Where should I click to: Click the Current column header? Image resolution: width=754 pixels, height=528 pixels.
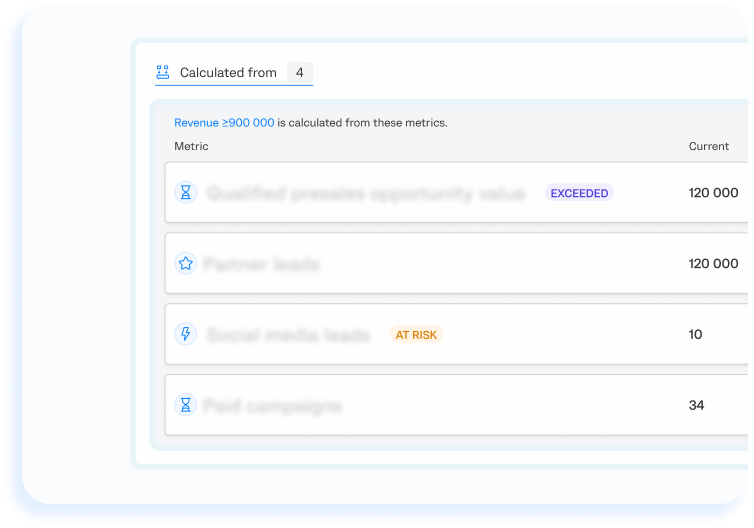pyautogui.click(x=709, y=146)
